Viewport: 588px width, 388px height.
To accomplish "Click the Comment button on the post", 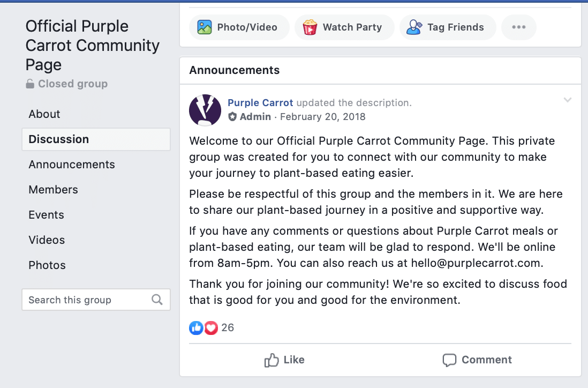I will pos(477,360).
